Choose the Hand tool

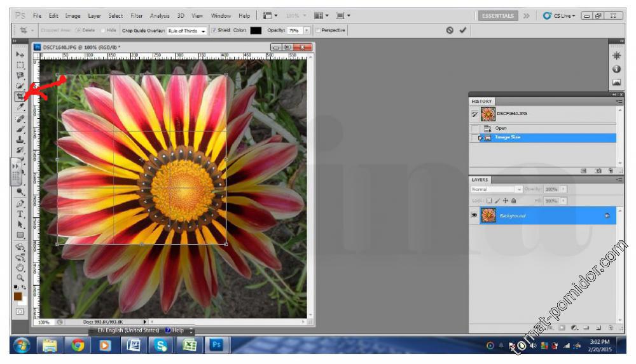click(x=20, y=267)
